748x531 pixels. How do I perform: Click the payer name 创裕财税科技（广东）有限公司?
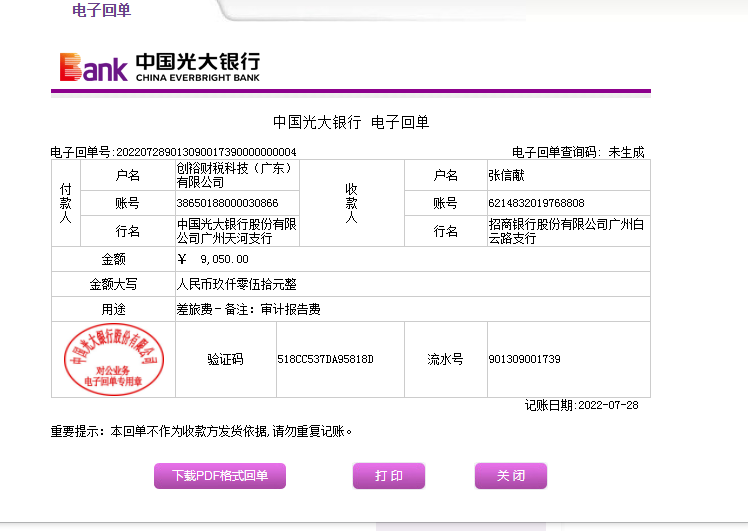point(234,175)
